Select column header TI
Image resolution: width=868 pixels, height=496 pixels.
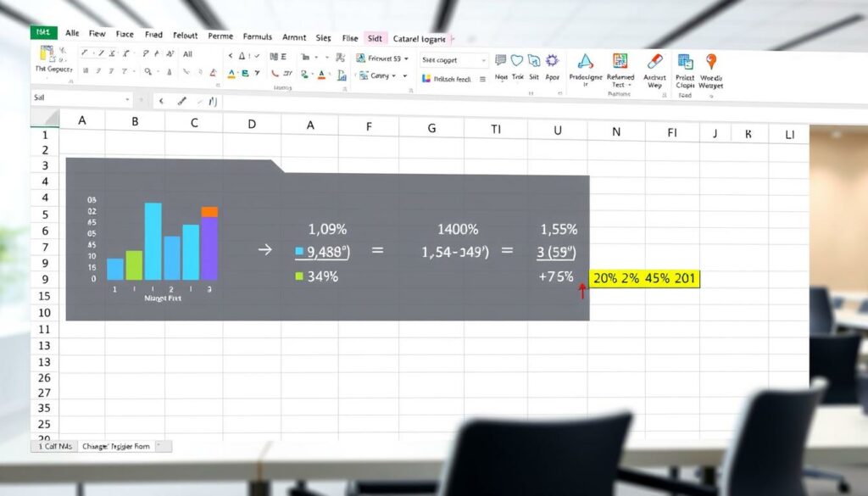pyautogui.click(x=495, y=129)
